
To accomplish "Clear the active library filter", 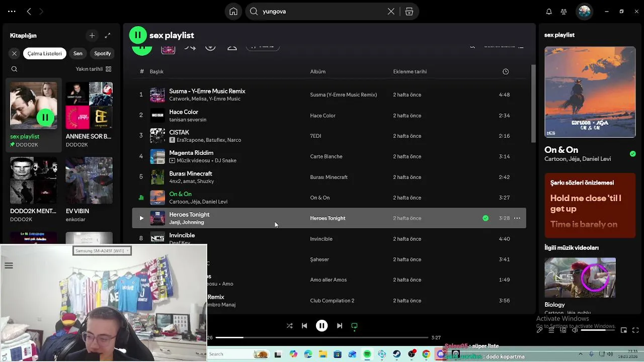I will 14,53.
